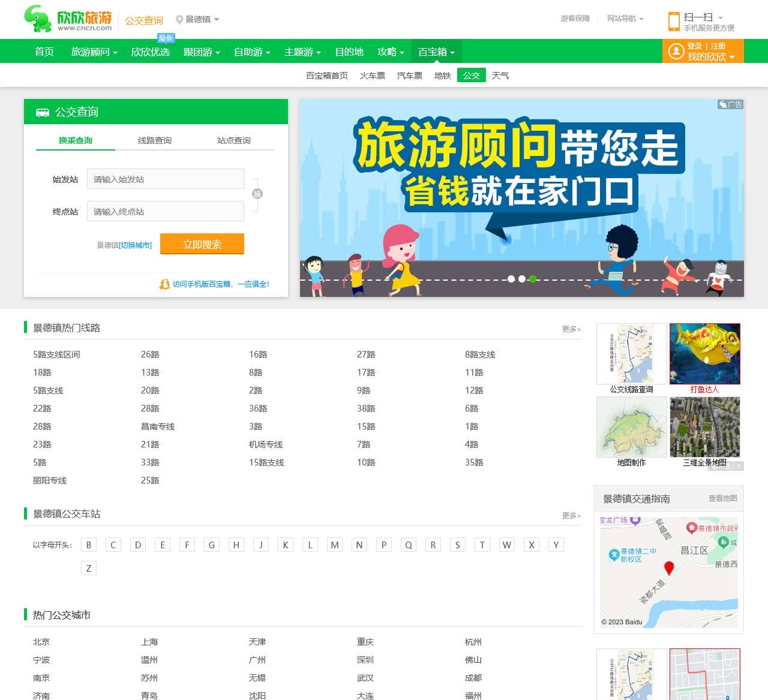
Task: Click the 注册 link
Action: coord(718,46)
